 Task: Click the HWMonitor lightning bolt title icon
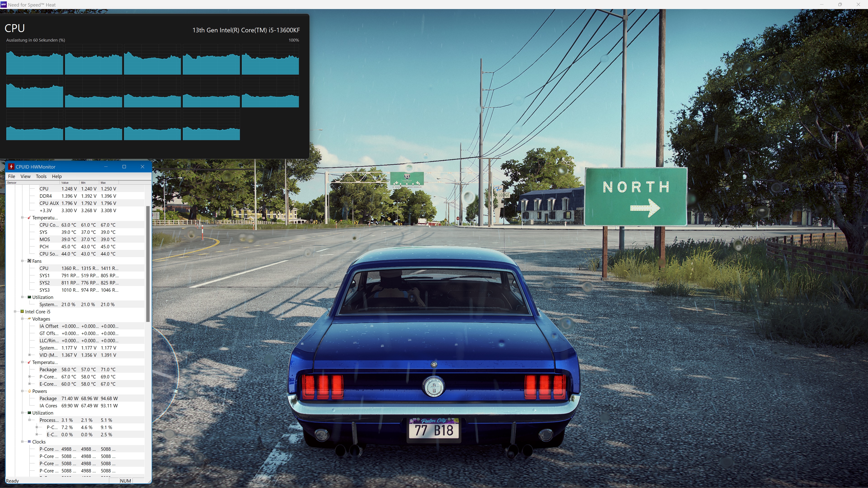click(11, 167)
